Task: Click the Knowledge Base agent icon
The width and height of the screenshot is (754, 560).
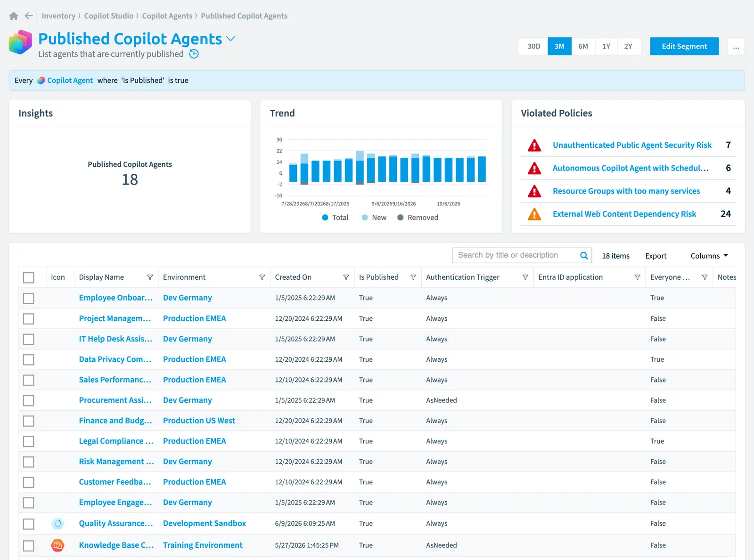Action: tap(57, 545)
